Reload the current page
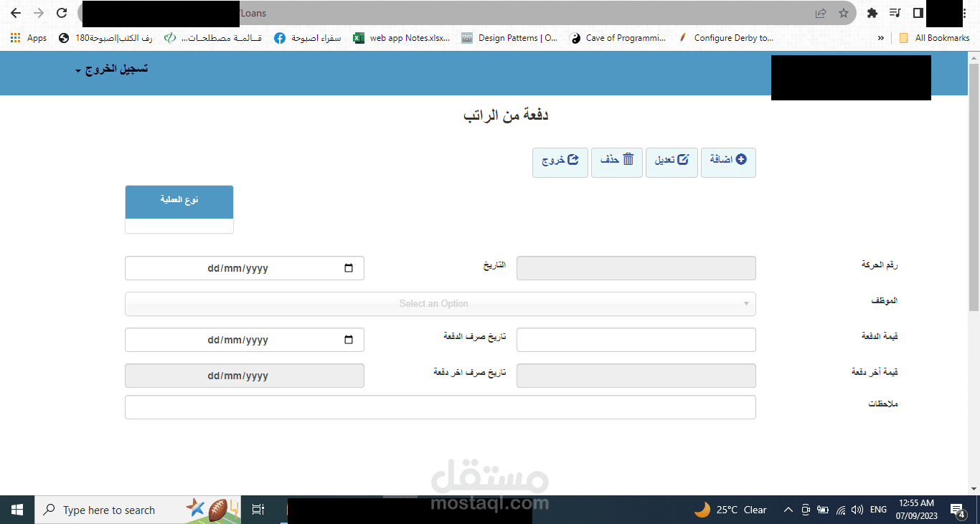 coord(62,13)
